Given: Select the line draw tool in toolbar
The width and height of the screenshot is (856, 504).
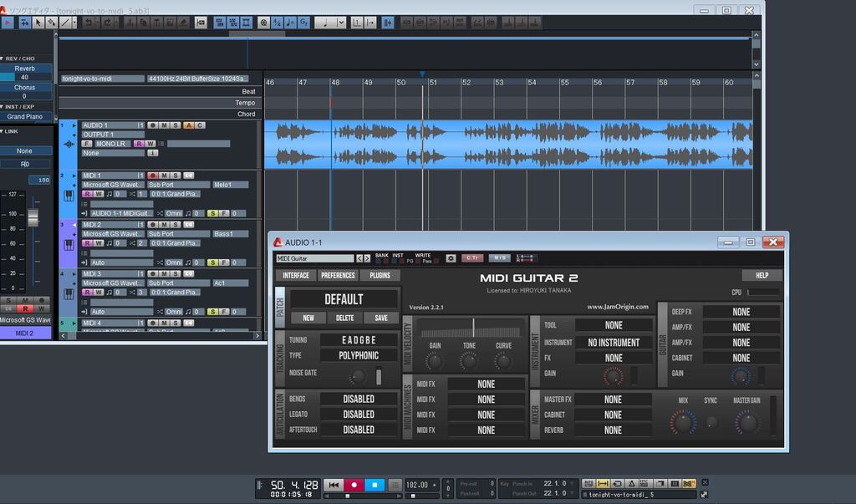Looking at the screenshot, I should click(x=64, y=23).
